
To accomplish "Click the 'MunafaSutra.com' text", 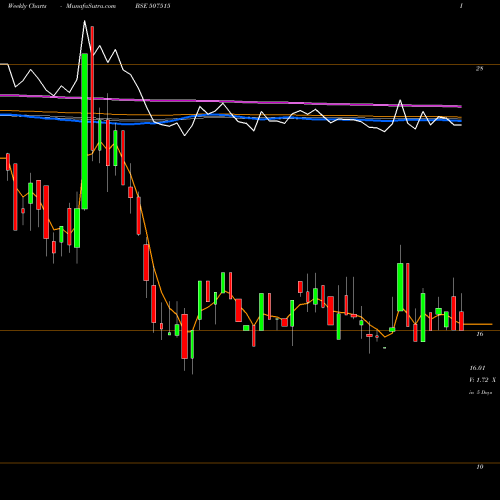I will point(91,6).
